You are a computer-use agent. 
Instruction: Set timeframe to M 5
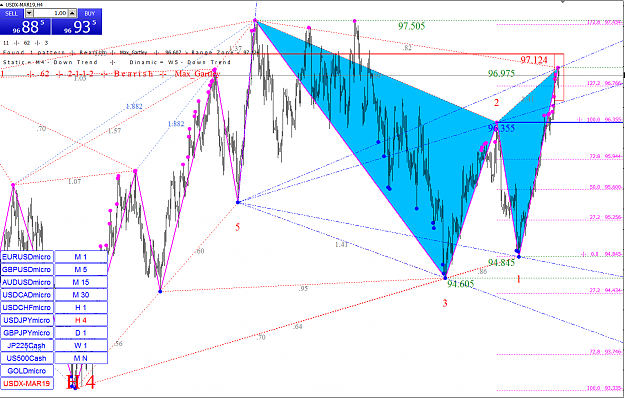pyautogui.click(x=81, y=270)
